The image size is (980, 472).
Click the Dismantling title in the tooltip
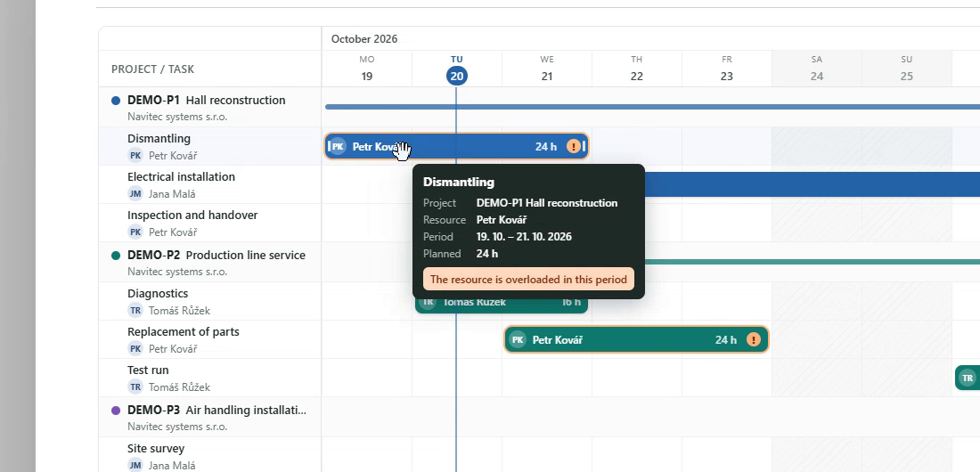tap(459, 182)
